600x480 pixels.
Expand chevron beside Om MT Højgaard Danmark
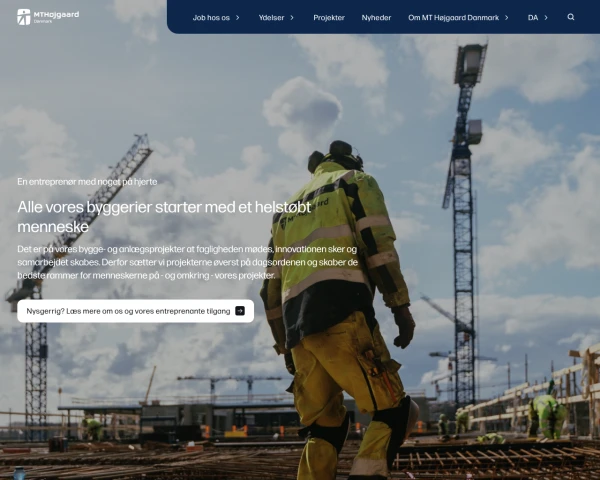click(x=507, y=18)
